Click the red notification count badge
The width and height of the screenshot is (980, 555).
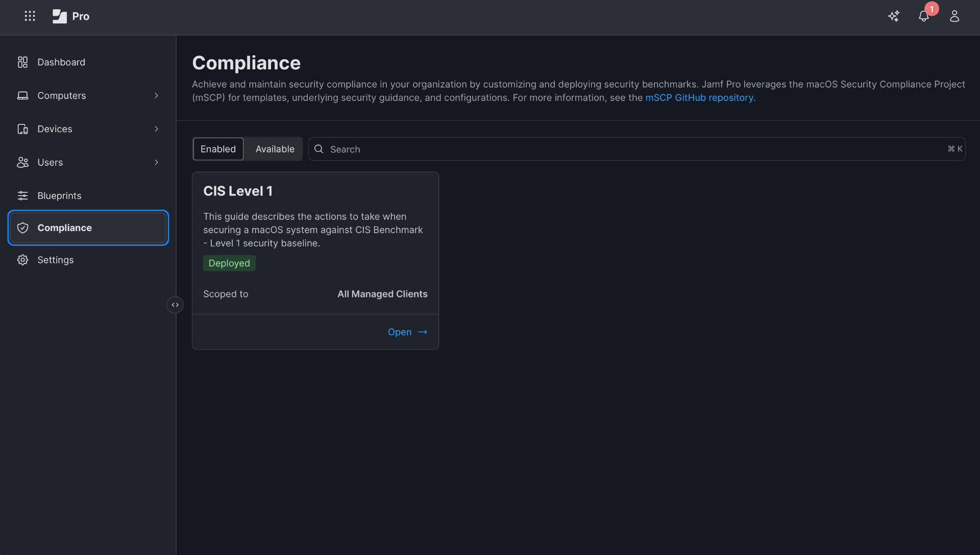tap(932, 9)
